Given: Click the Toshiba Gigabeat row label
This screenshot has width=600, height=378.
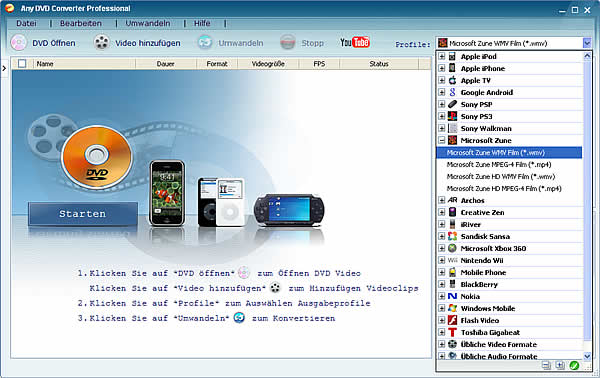Looking at the screenshot, I should click(x=490, y=332).
